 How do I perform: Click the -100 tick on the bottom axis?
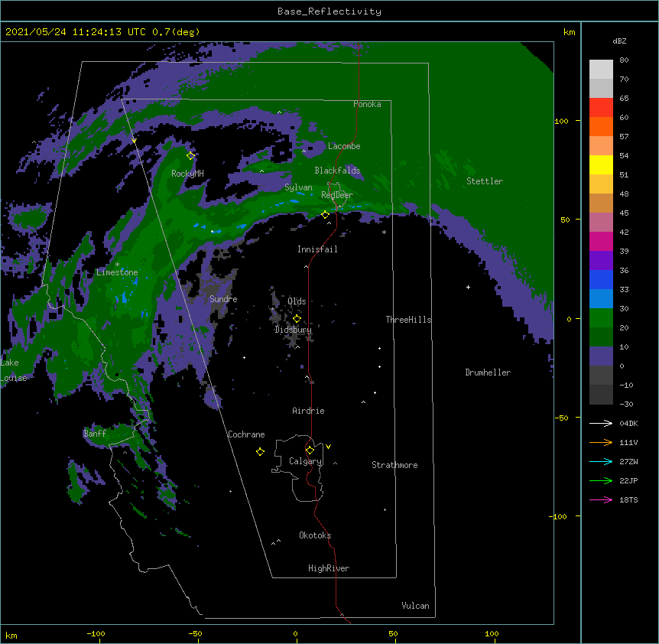click(x=96, y=633)
